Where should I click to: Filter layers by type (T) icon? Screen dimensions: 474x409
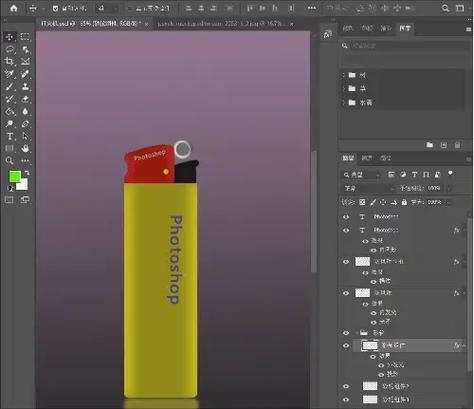tap(414, 174)
